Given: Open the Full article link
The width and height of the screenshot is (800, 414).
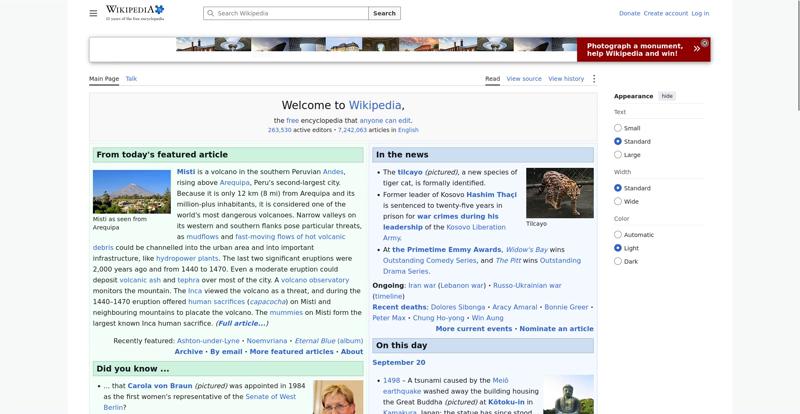Looking at the screenshot, I should point(242,323).
